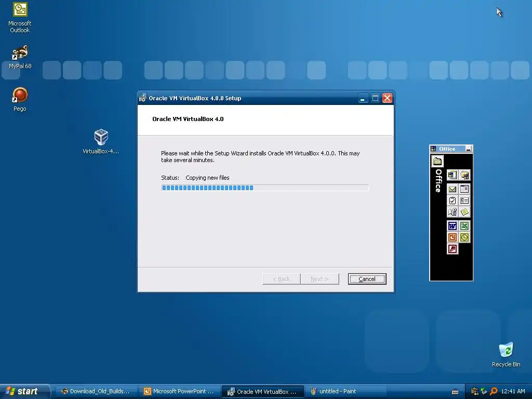Viewport: 532px width, 399px height.
Task: Click the orange magnifier tray icon
Action: (x=494, y=391)
